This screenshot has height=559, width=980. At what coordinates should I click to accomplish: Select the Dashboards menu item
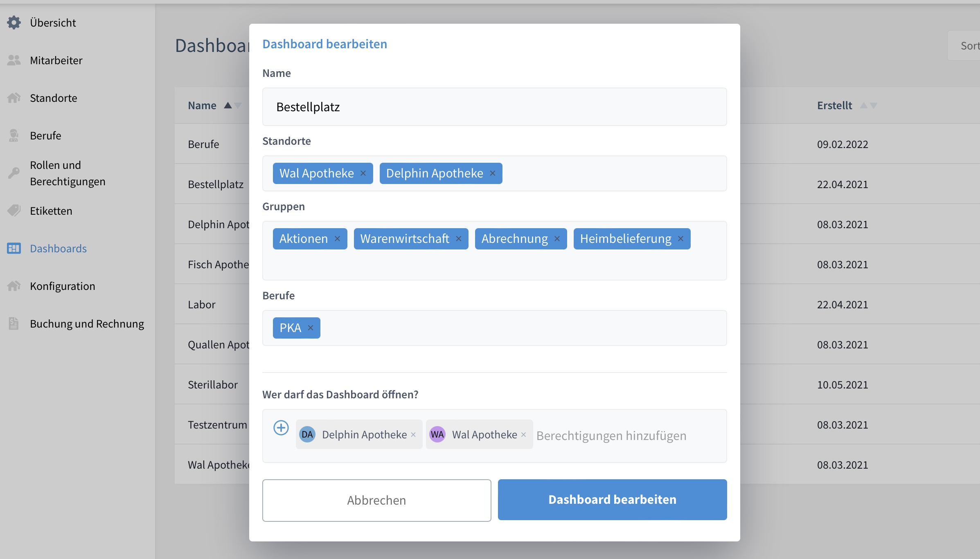tap(58, 248)
